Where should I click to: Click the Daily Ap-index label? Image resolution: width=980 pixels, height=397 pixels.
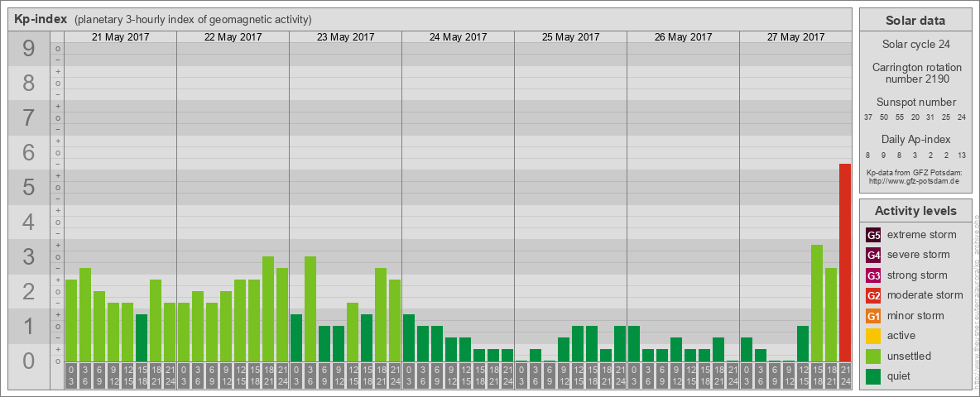tap(915, 139)
